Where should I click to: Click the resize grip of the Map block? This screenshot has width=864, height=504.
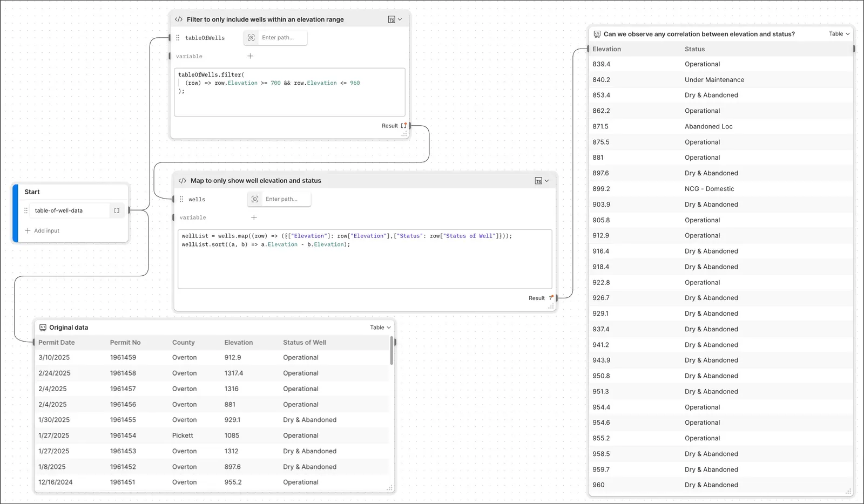pyautogui.click(x=551, y=306)
